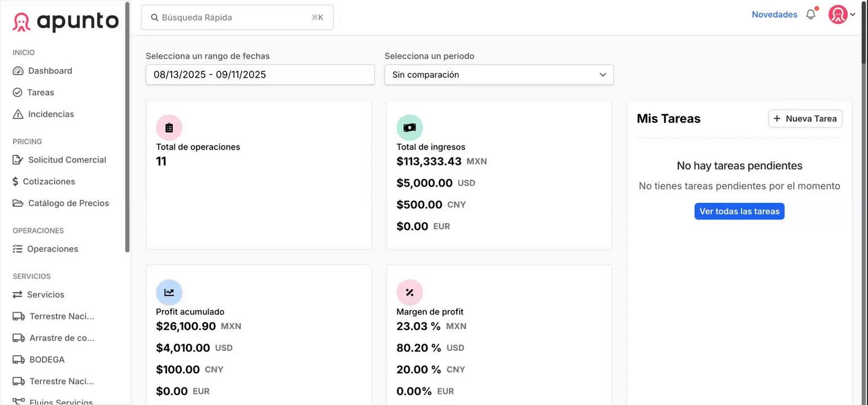Click the Margen de profit percent icon

pyautogui.click(x=410, y=292)
